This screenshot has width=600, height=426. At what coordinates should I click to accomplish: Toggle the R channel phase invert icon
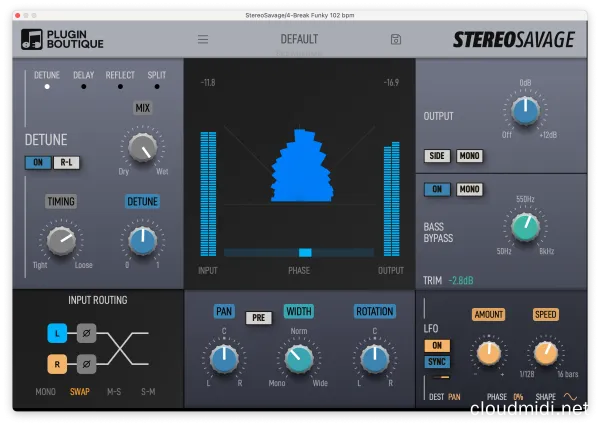click(x=86, y=364)
